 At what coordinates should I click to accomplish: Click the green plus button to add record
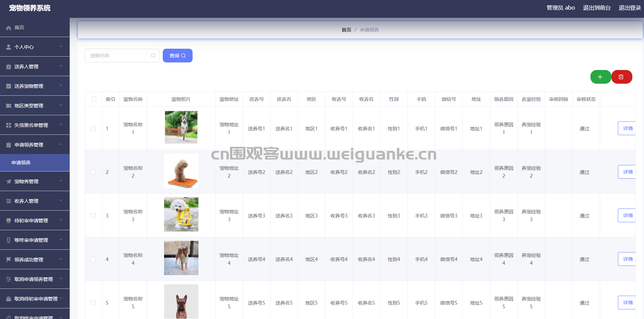pos(600,77)
